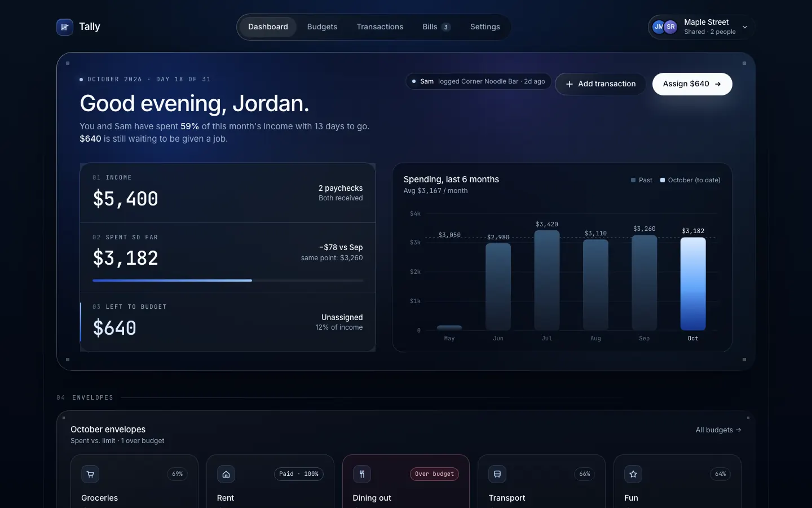Click the September spending bar
The height and width of the screenshot is (508, 812).
coord(645,283)
